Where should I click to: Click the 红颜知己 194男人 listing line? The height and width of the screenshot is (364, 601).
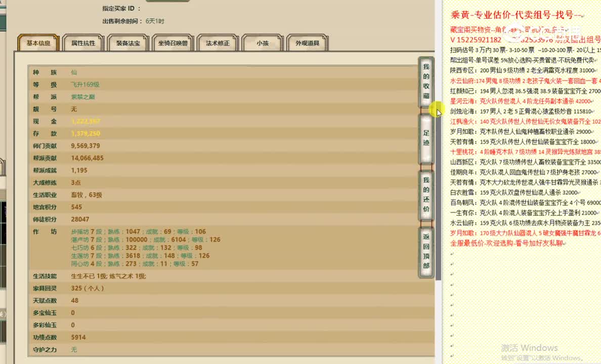pos(526,91)
